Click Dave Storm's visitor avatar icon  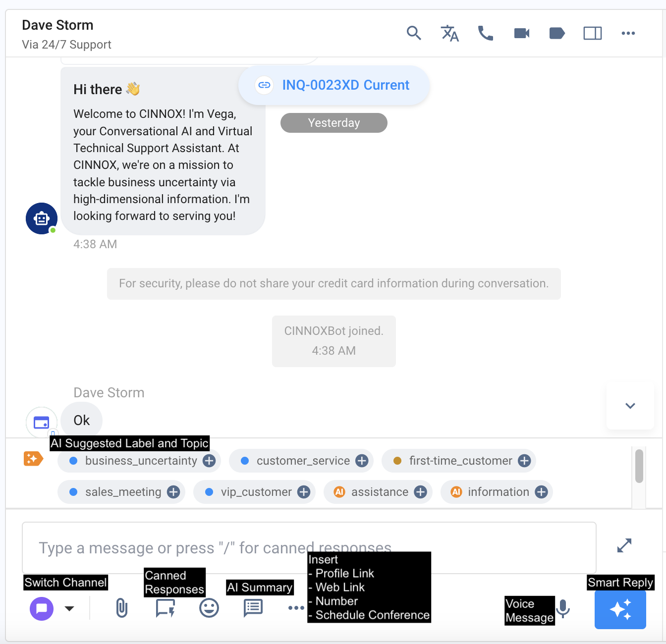[x=42, y=423]
